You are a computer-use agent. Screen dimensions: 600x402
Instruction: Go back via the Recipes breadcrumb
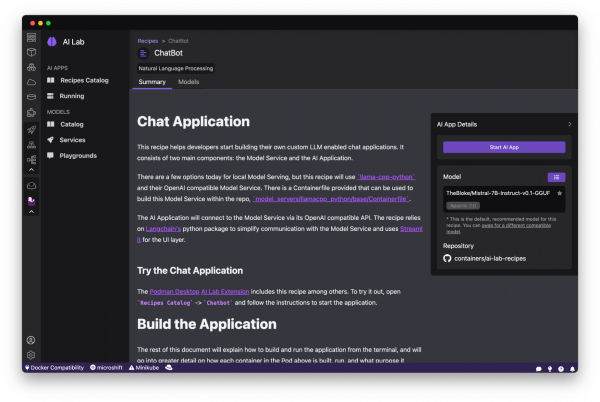point(148,41)
